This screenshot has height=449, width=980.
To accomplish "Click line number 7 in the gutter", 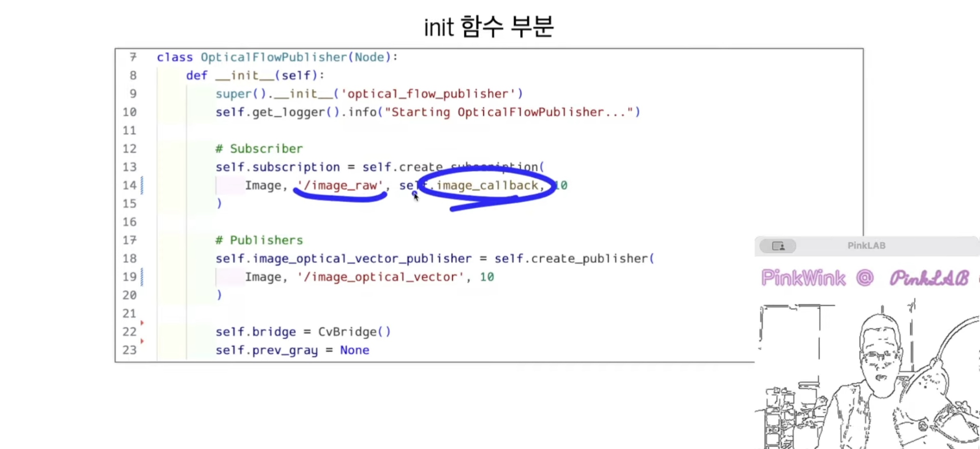I will 133,57.
